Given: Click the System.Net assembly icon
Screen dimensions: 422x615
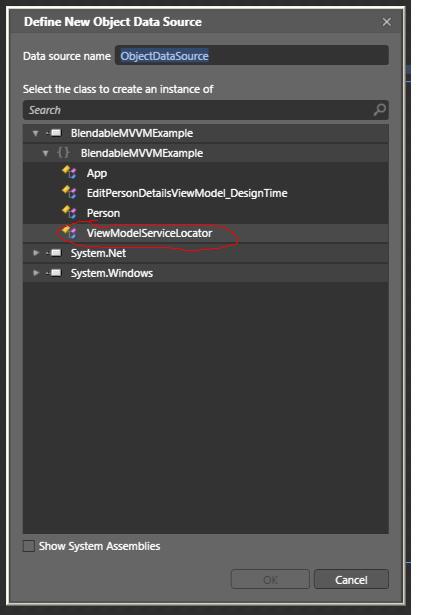Looking at the screenshot, I should (x=55, y=253).
